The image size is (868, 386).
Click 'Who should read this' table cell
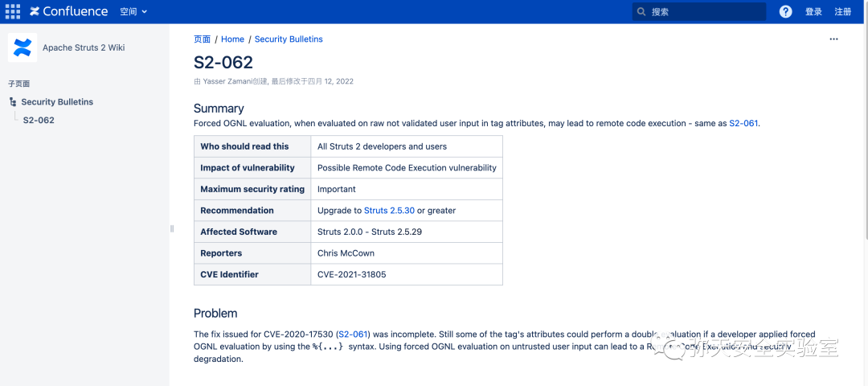252,146
